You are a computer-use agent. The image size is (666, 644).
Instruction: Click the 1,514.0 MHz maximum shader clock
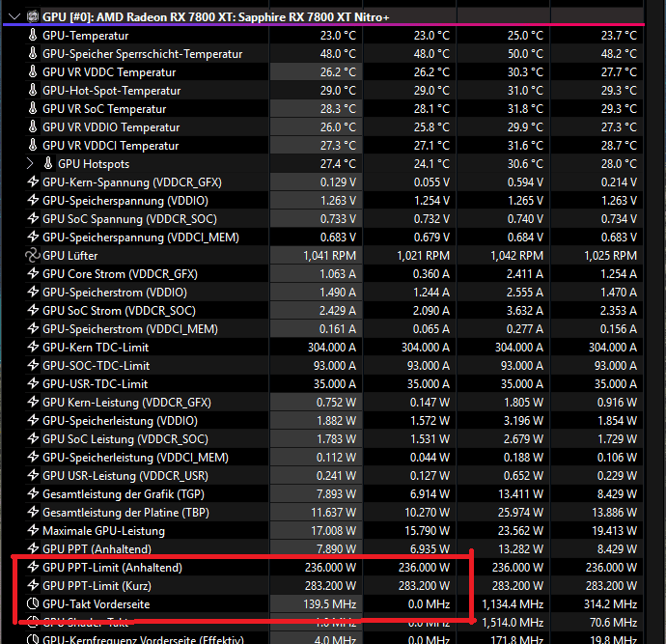(x=513, y=623)
